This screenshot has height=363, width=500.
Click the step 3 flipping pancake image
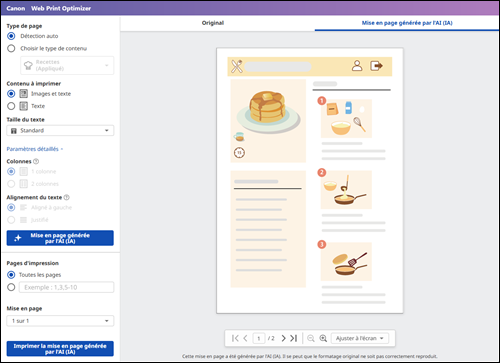346,262
